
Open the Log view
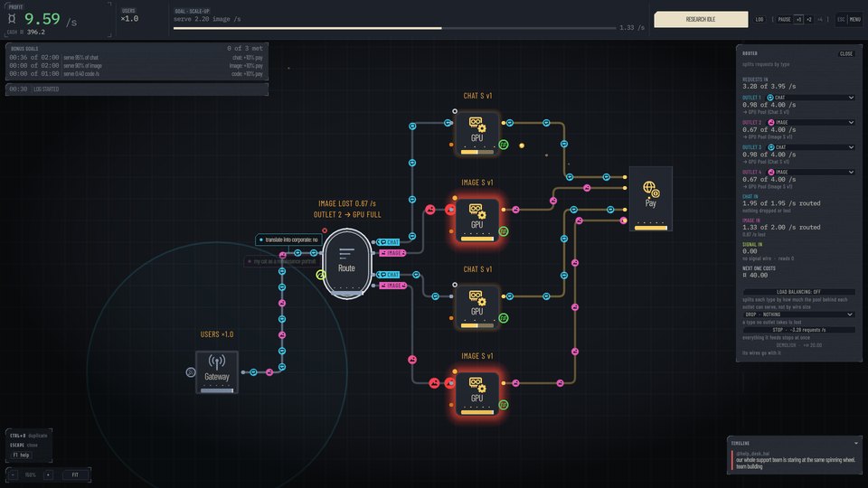click(759, 19)
